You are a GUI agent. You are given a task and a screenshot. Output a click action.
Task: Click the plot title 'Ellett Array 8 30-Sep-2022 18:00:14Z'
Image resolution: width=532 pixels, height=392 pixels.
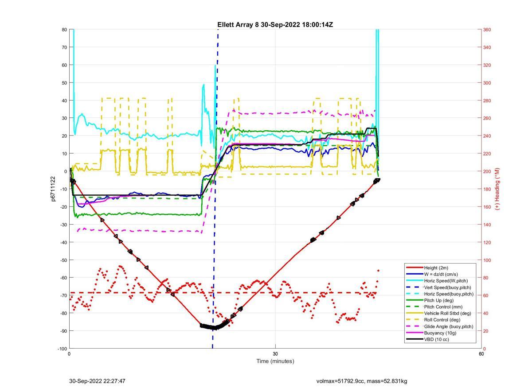(x=275, y=25)
